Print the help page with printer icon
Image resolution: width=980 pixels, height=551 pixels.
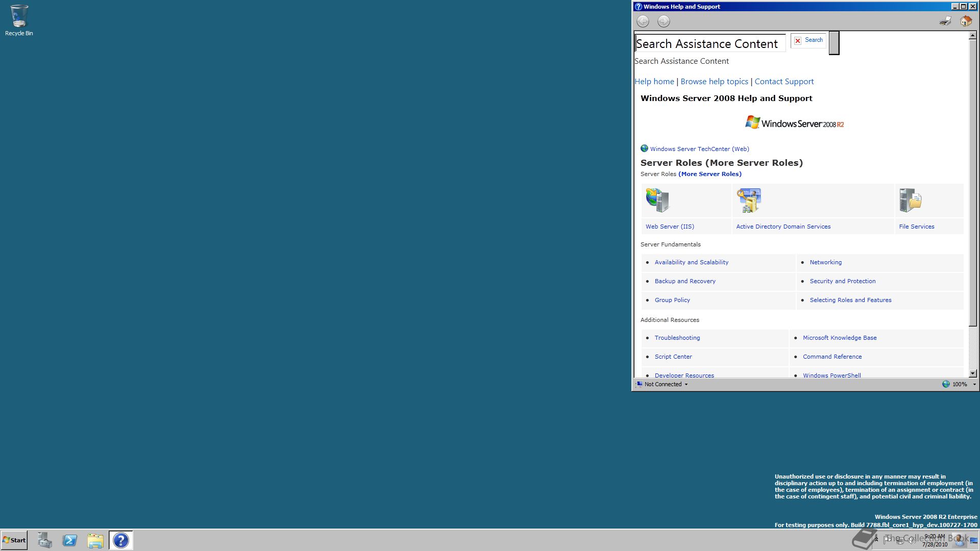(x=945, y=21)
